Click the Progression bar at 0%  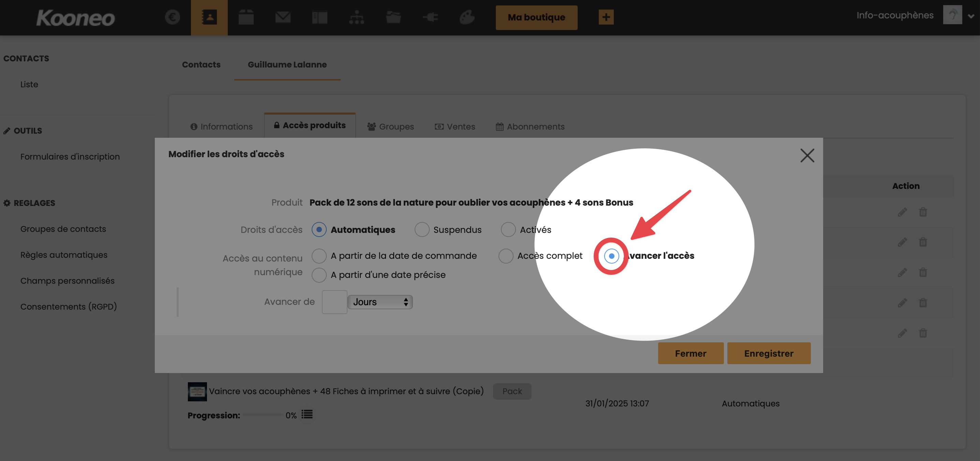coord(264,415)
